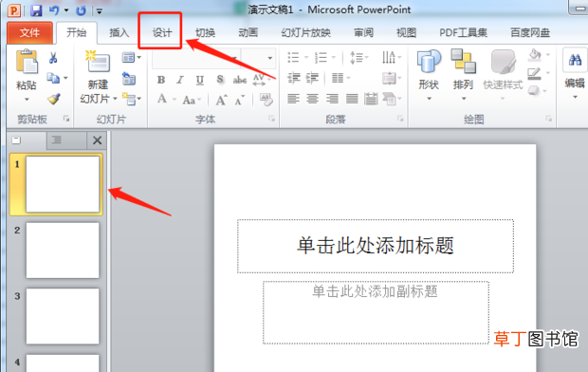This screenshot has width=588, height=372.
Task: Open the font size dropdown arrow
Action: [x=269, y=58]
